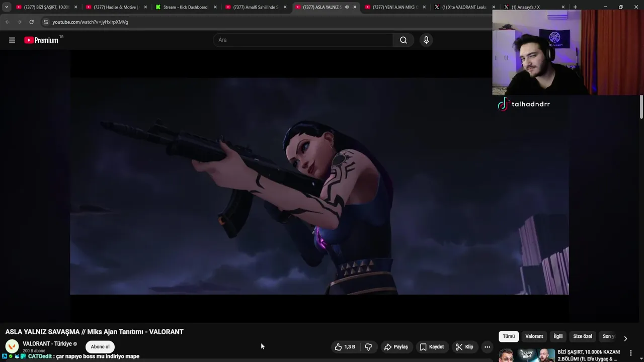View site information icon in address bar
Screen dimensions: 644x362
[46, 22]
